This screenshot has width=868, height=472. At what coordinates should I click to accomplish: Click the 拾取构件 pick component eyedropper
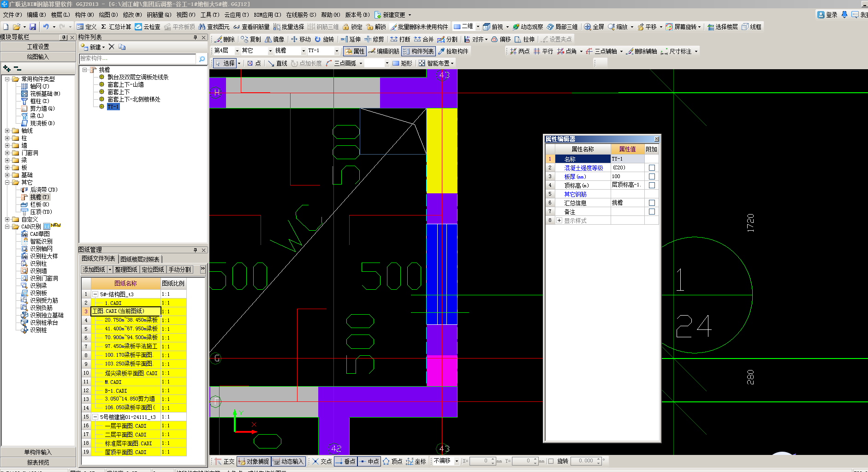[453, 51]
